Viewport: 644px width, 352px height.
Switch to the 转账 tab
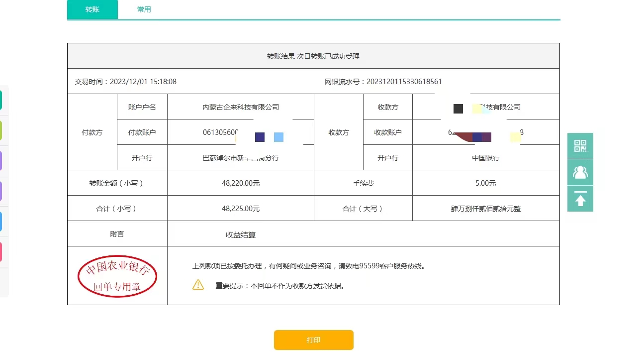pyautogui.click(x=92, y=9)
